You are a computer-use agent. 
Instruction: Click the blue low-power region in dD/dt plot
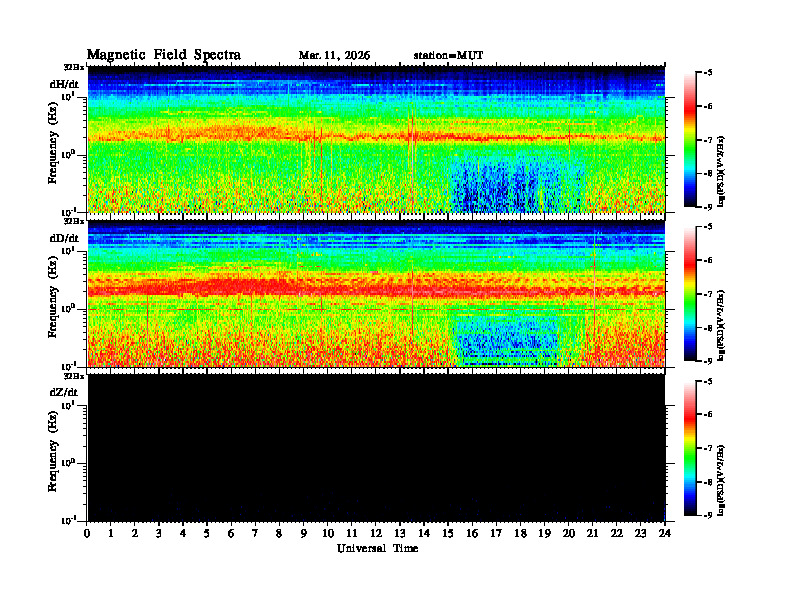pos(505,339)
